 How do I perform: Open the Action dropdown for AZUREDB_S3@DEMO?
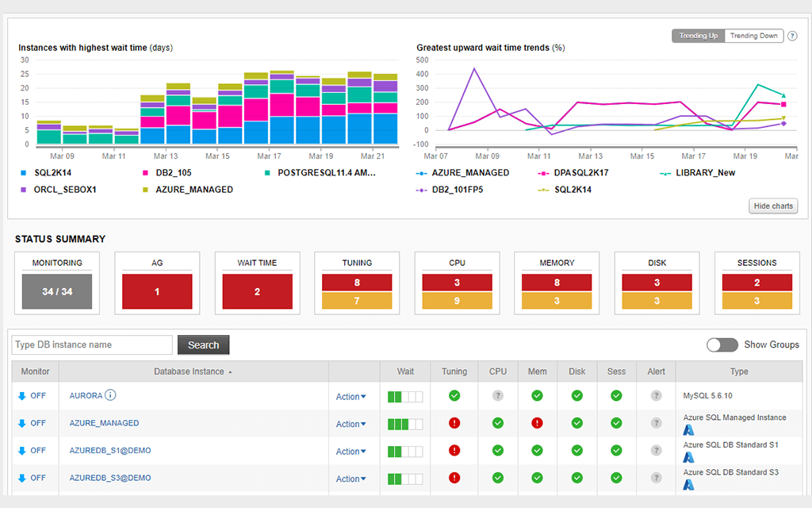pyautogui.click(x=350, y=479)
